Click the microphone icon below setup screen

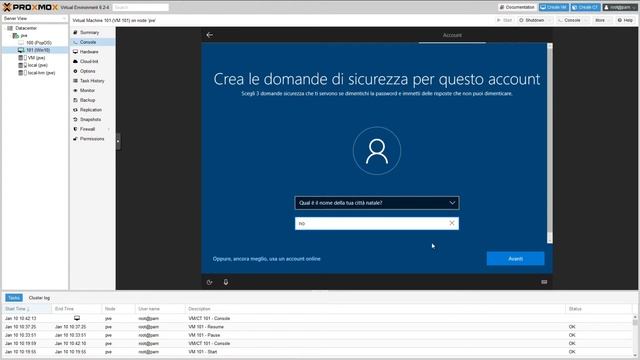click(x=226, y=282)
